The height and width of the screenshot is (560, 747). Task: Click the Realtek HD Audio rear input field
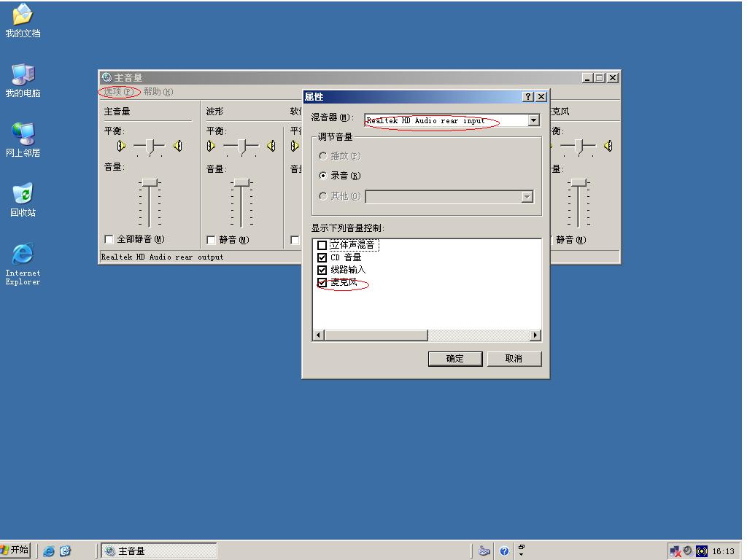pos(446,120)
